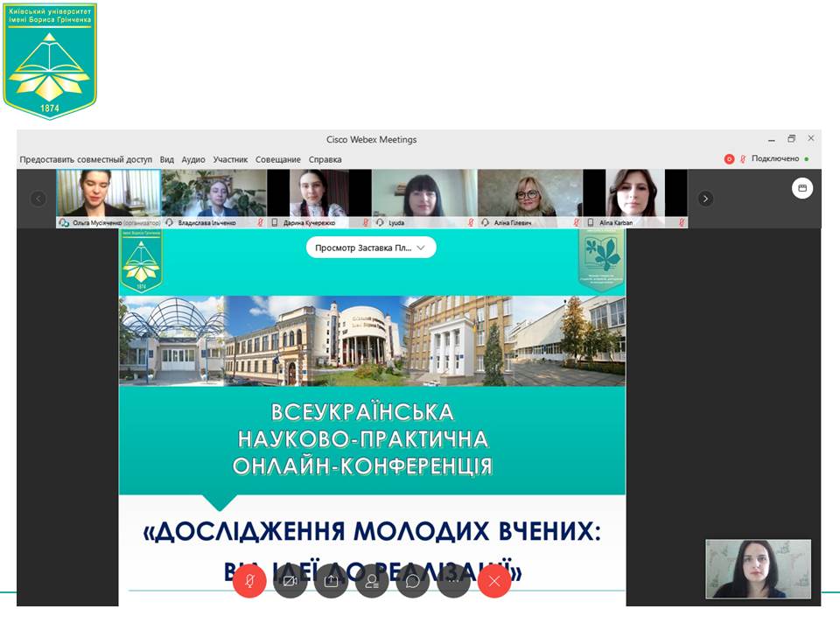Click the grid layout view icon
Image resolution: width=840 pixels, height=630 pixels.
coord(802,187)
